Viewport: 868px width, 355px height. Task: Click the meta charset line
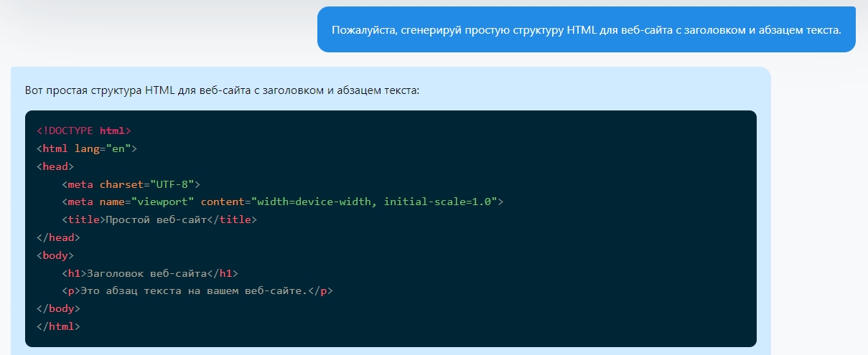click(x=131, y=184)
